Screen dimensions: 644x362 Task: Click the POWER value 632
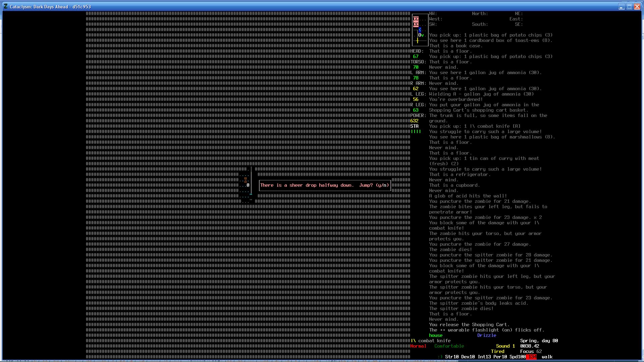415,121
